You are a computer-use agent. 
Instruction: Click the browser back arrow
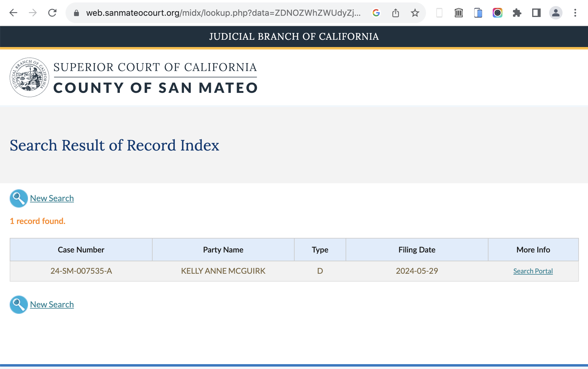click(13, 13)
